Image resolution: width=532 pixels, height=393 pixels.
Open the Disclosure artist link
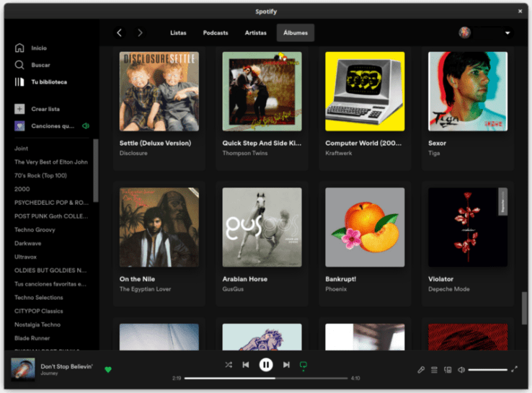click(x=133, y=153)
